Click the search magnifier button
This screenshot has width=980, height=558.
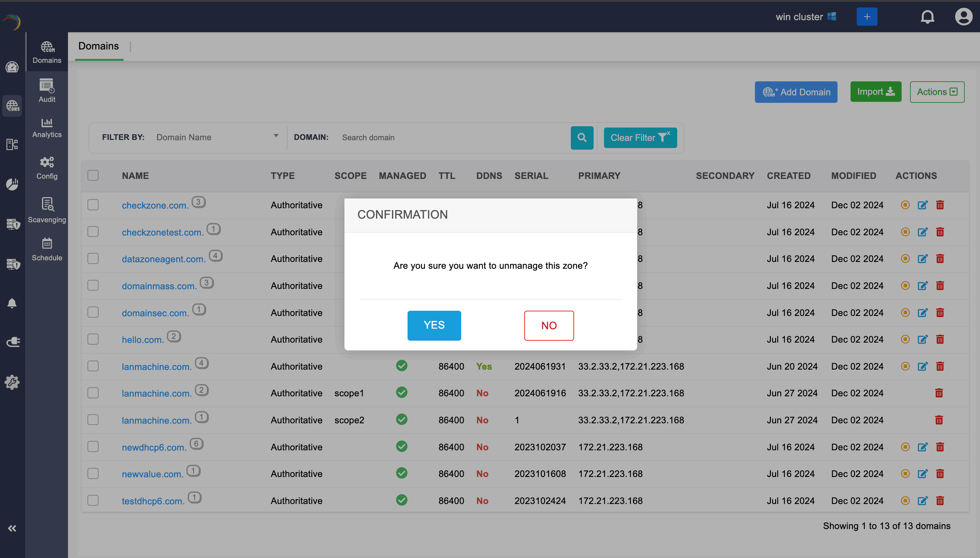pos(582,138)
